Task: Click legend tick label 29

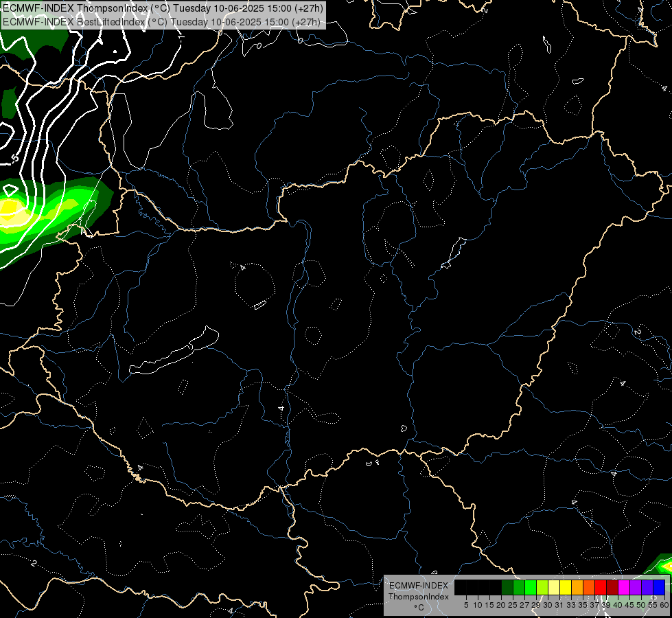Action: click(x=537, y=605)
